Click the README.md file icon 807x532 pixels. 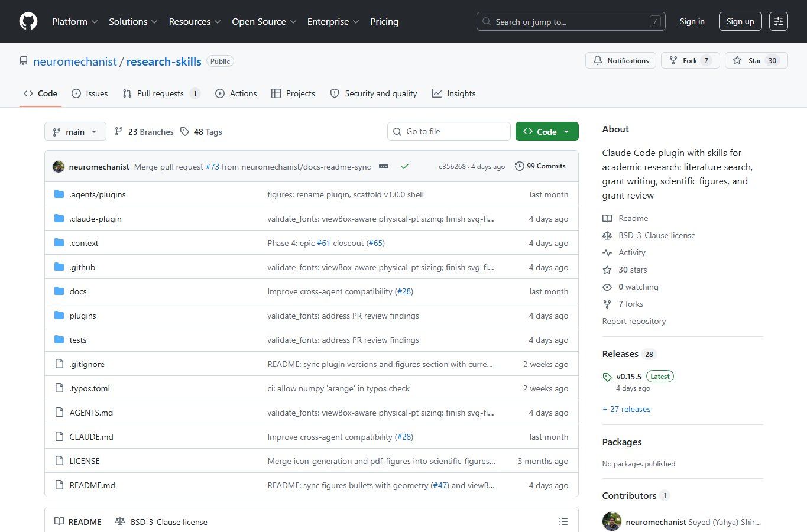click(x=59, y=485)
